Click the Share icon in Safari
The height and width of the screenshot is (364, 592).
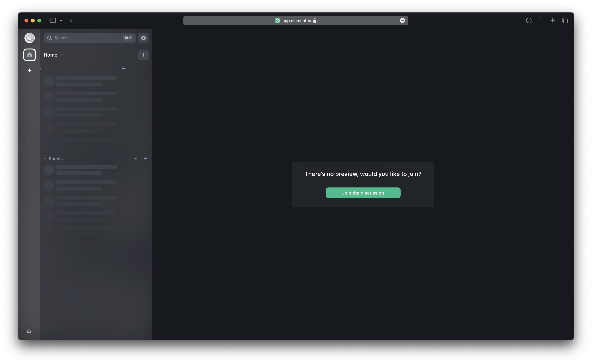click(x=541, y=20)
